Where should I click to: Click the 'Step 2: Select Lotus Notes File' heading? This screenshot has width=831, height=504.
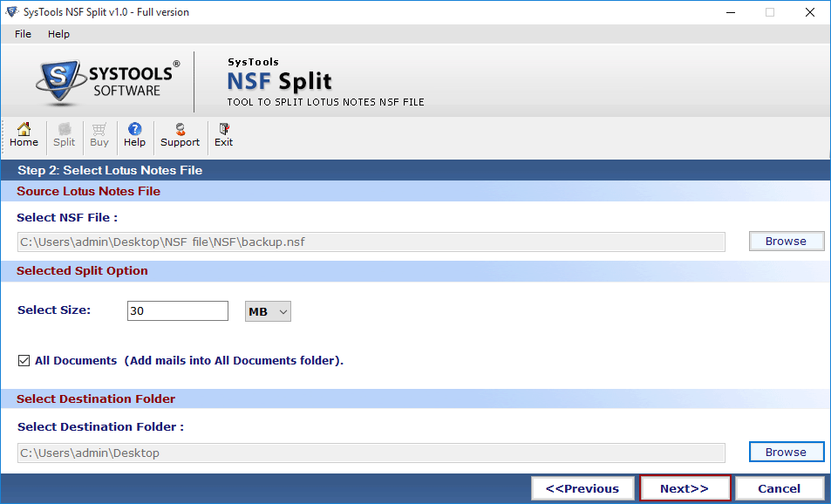pos(110,170)
